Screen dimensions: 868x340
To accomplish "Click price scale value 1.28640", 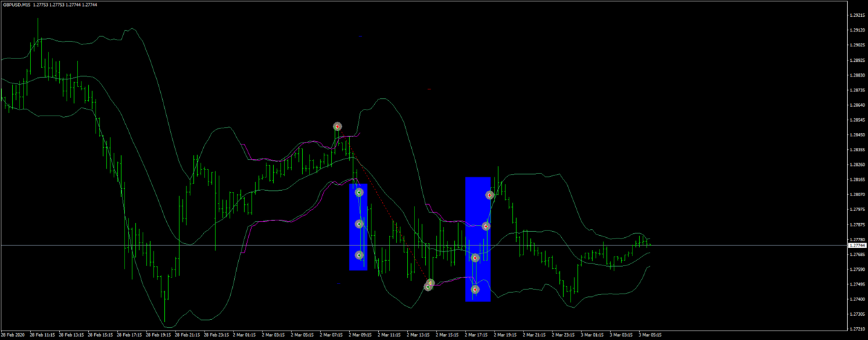I will 857,105.
